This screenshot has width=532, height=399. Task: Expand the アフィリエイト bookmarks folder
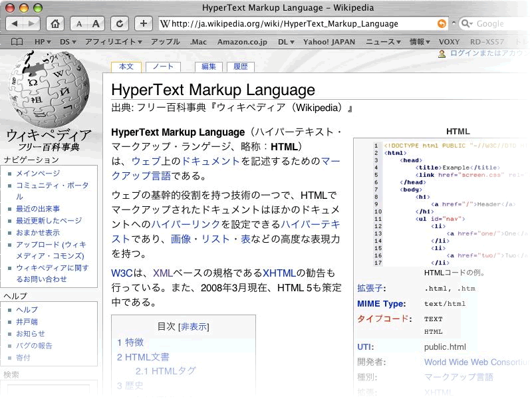click(113, 42)
